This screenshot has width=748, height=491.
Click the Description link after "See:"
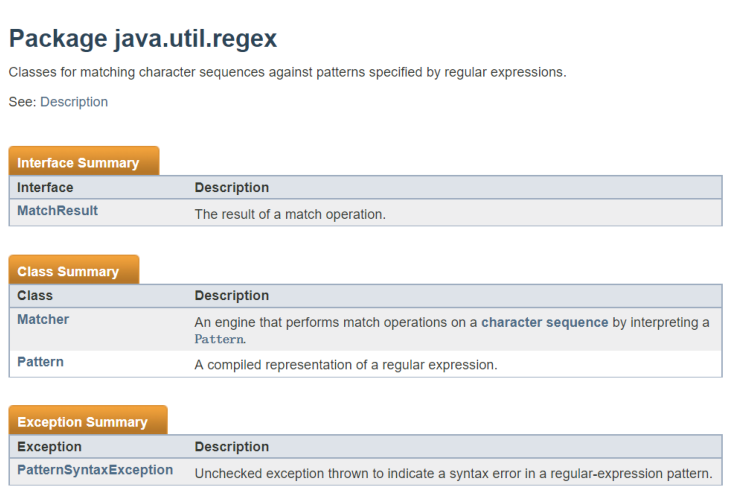click(x=74, y=102)
